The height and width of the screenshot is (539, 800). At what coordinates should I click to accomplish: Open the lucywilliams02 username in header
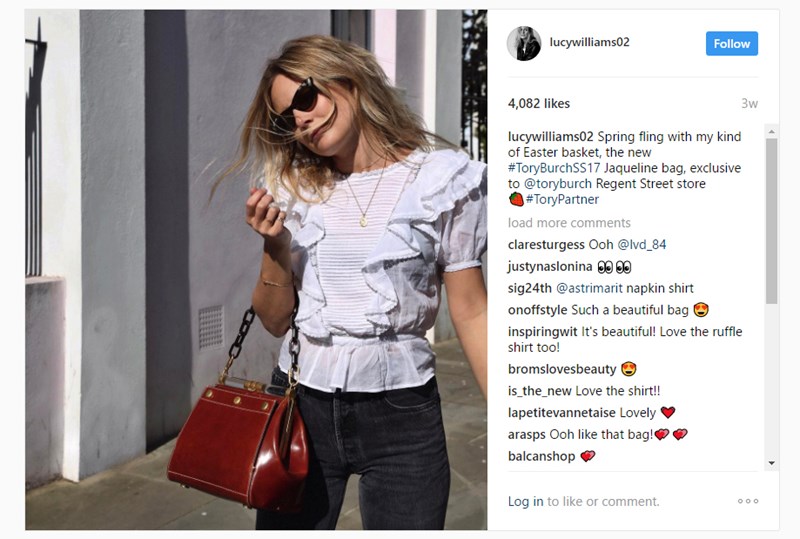(x=589, y=42)
